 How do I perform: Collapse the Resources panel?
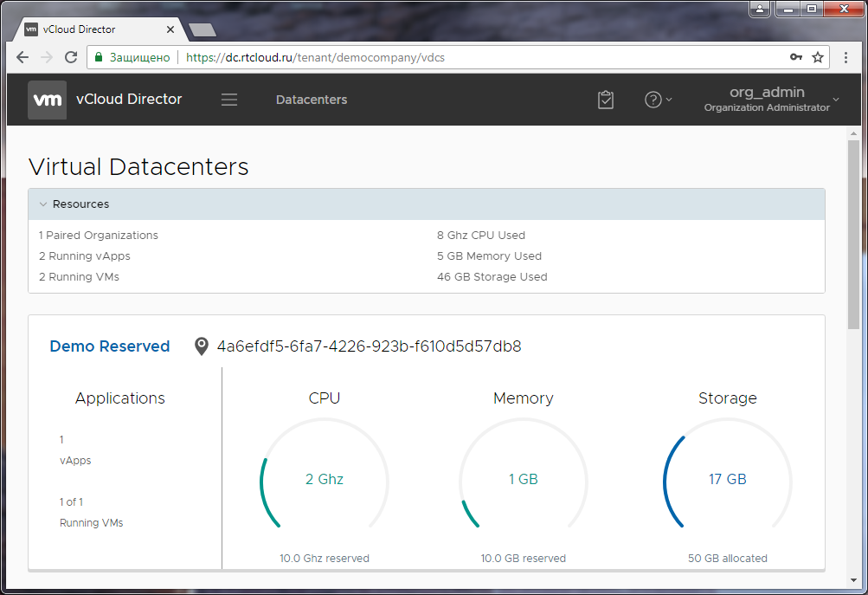[x=43, y=204]
